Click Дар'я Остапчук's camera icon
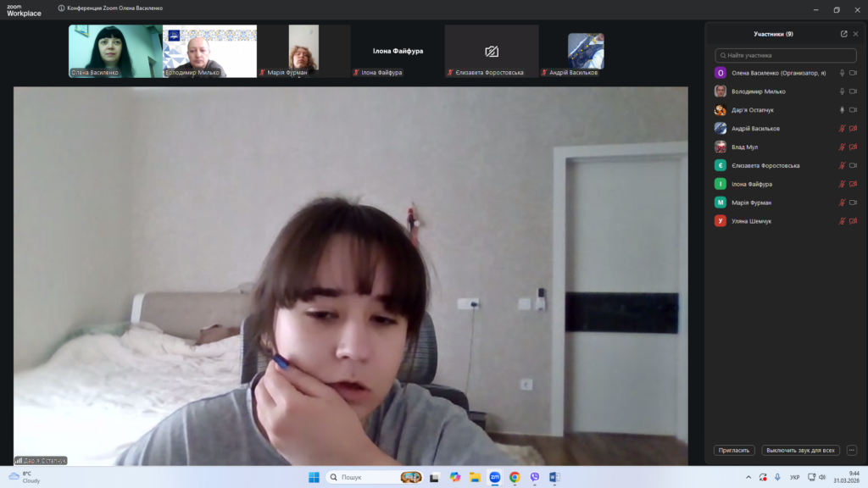Screen dimensions: 868x488 click(853, 110)
